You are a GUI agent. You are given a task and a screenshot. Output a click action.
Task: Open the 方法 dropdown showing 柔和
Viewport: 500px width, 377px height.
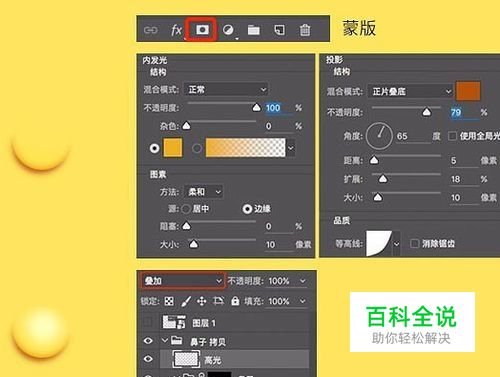point(203,192)
